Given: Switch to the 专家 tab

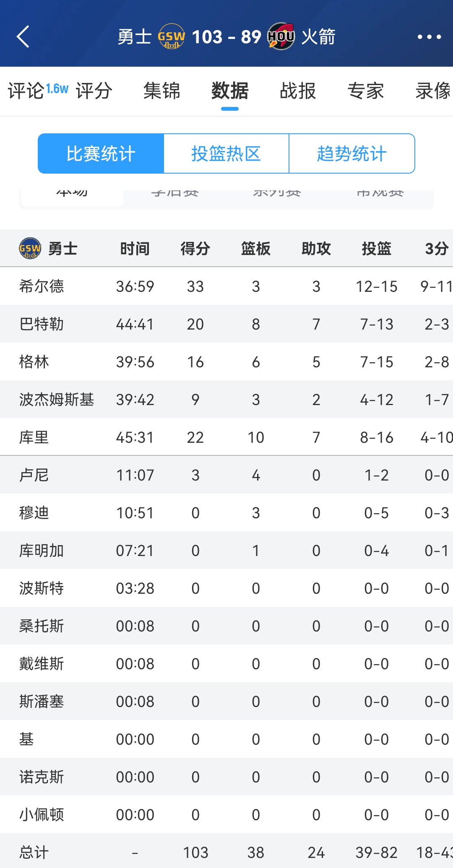Looking at the screenshot, I should point(366,91).
